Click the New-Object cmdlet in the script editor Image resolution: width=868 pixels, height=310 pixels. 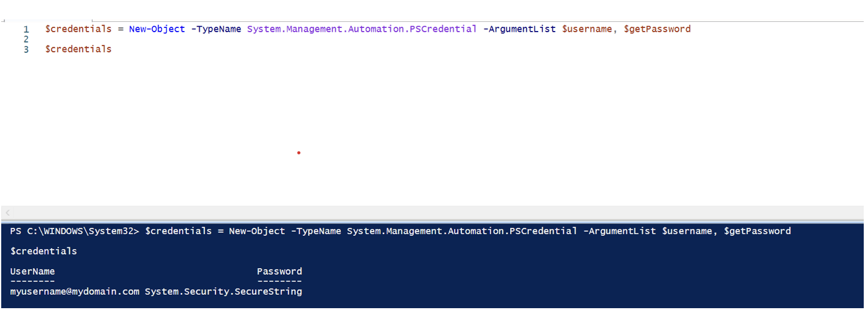pos(156,29)
